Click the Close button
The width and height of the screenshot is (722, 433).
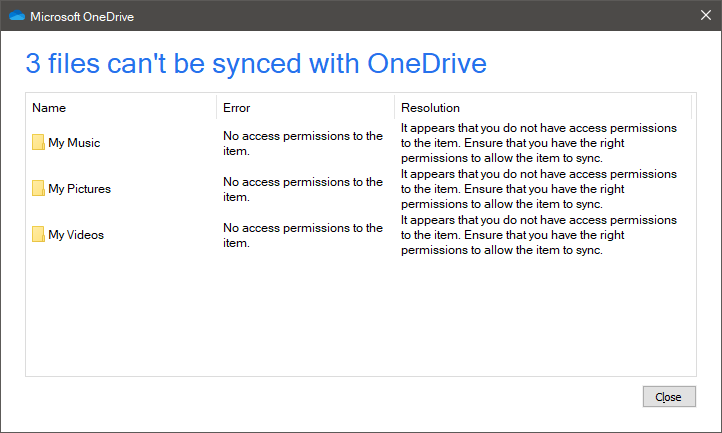(x=669, y=397)
